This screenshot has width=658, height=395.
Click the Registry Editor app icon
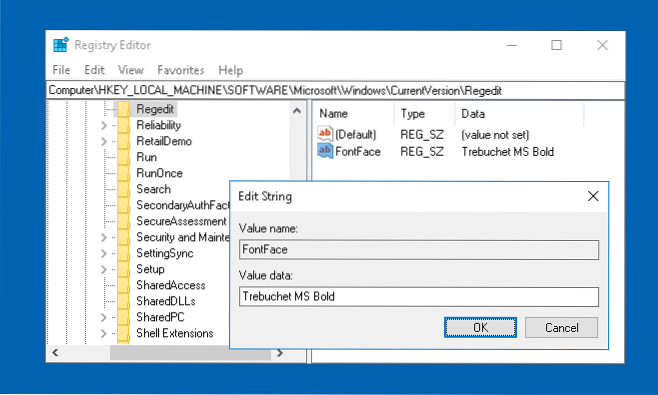(61, 45)
